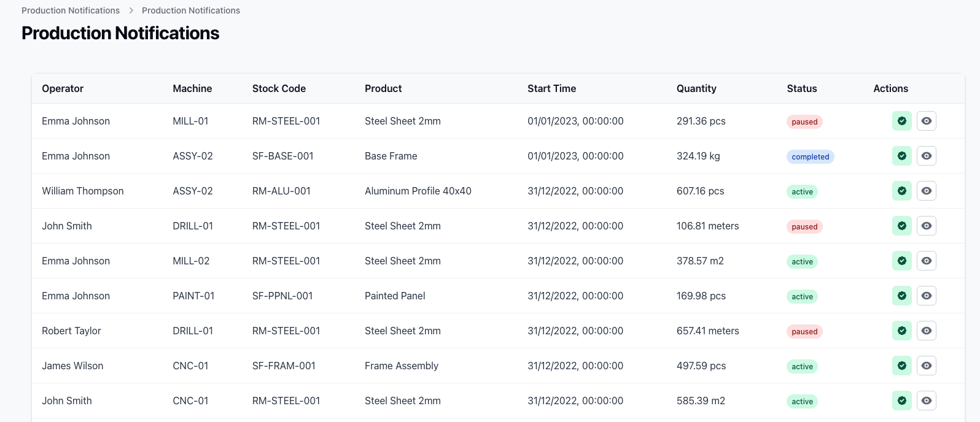Click green approve icon for MILL-01 row
This screenshot has width=980, height=422.
click(x=901, y=121)
